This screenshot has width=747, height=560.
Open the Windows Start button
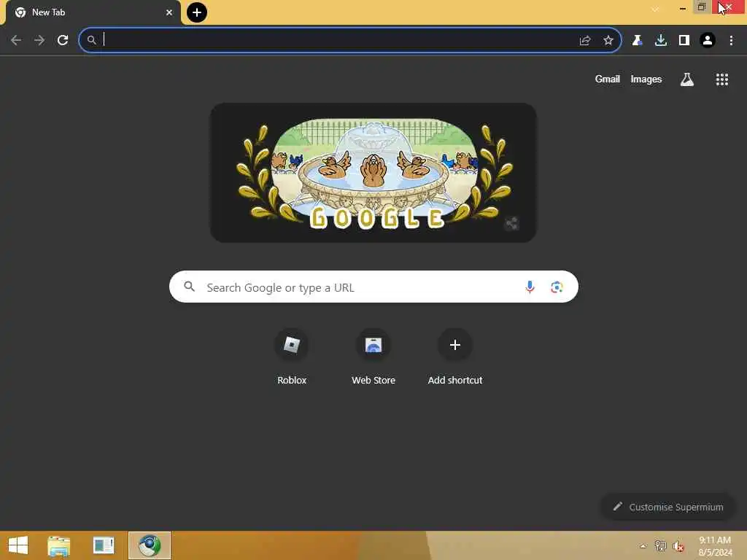tap(18, 545)
